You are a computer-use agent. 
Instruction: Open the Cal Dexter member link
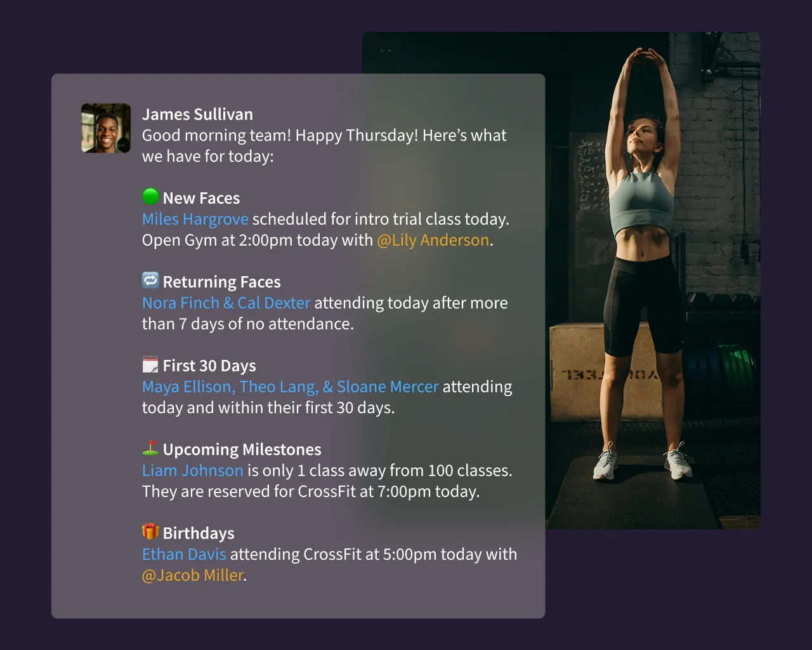pyautogui.click(x=274, y=303)
